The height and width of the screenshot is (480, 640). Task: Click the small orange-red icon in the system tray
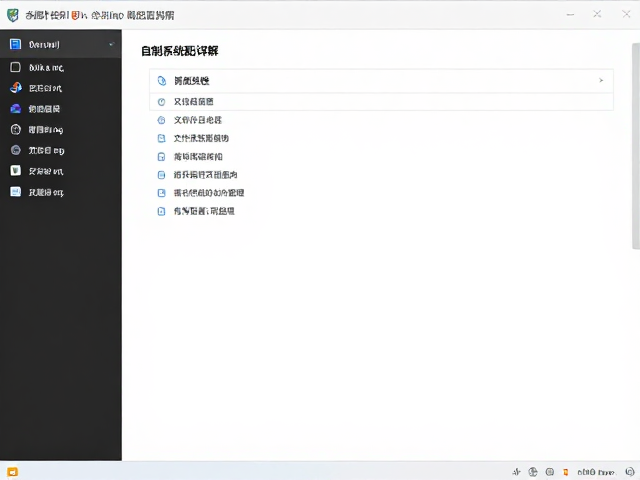pyautogui.click(x=566, y=472)
